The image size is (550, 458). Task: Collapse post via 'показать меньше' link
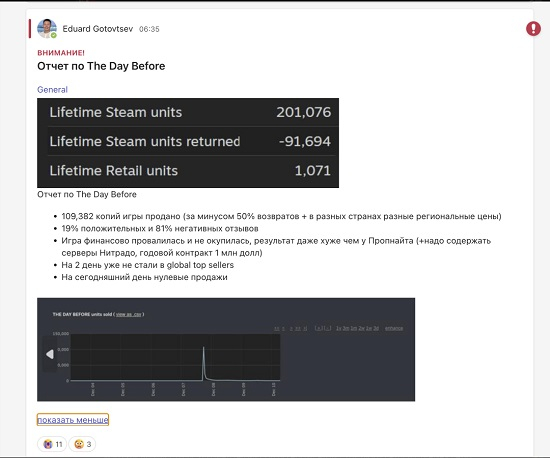point(73,420)
